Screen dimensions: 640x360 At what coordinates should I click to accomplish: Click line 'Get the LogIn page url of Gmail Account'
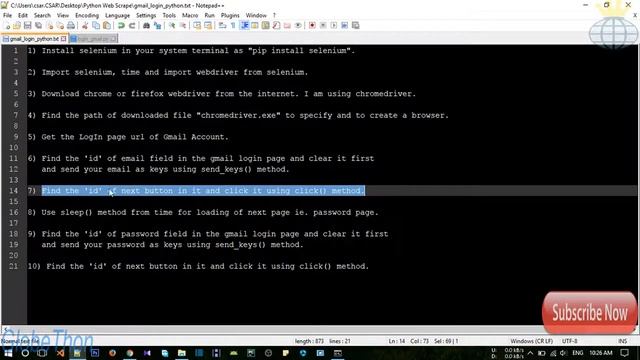128,137
